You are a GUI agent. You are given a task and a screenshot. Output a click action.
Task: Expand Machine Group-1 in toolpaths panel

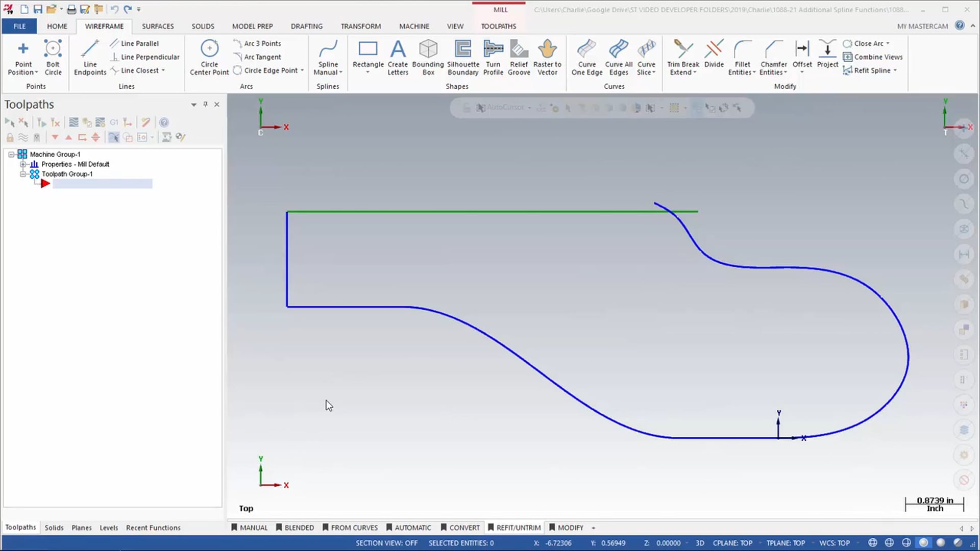tap(11, 154)
